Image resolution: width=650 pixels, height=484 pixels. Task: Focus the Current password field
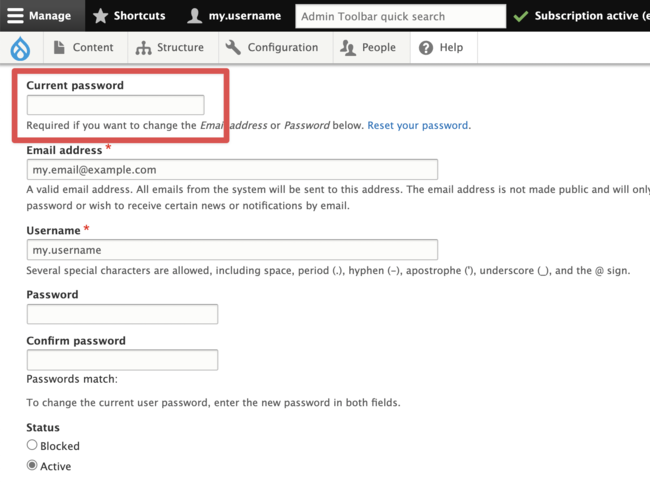click(116, 105)
